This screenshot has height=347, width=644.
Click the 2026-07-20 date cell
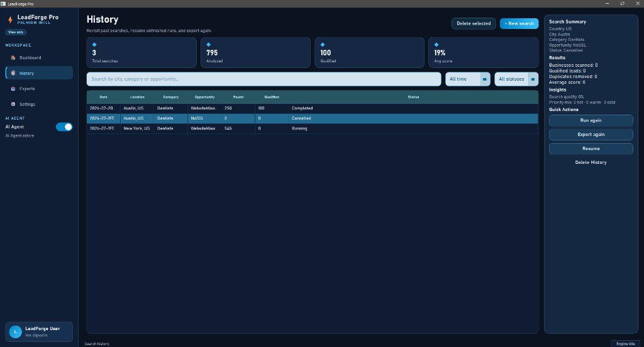(103, 108)
